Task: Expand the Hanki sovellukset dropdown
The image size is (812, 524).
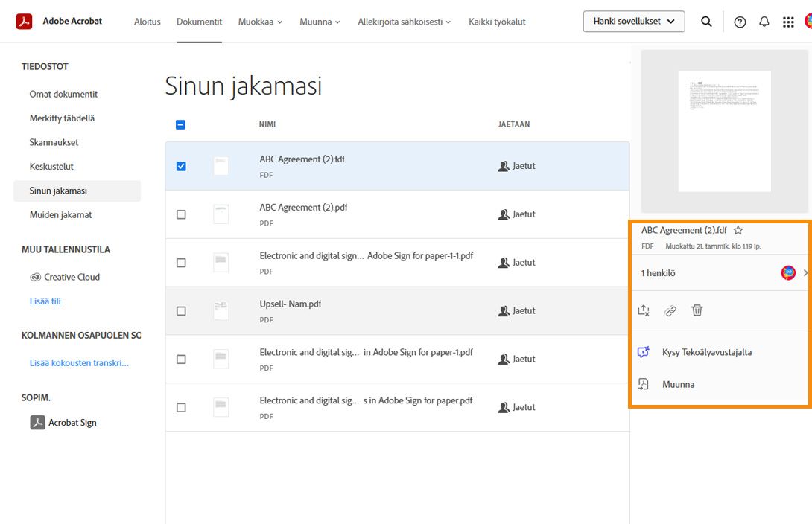Action: pyautogui.click(x=633, y=22)
